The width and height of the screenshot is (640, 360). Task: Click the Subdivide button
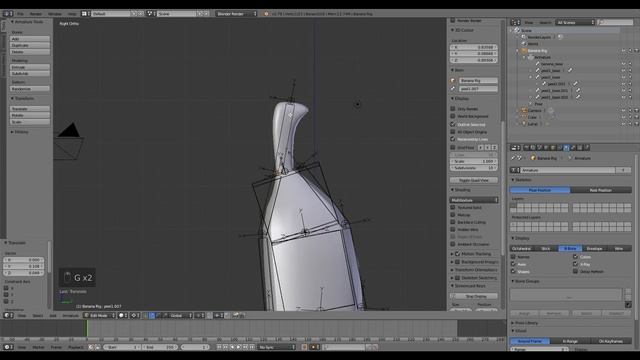click(x=30, y=73)
